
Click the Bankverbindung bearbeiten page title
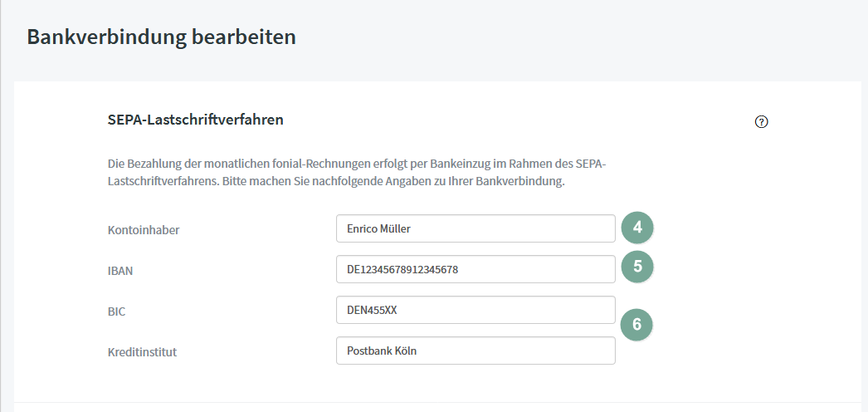161,37
